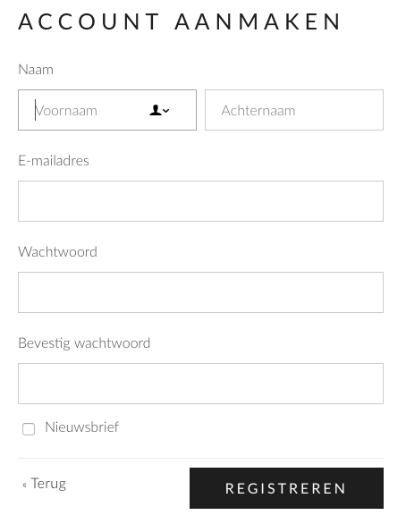Click the Nieuwsbrief label text
This screenshot has height=532, width=406.
click(81, 427)
